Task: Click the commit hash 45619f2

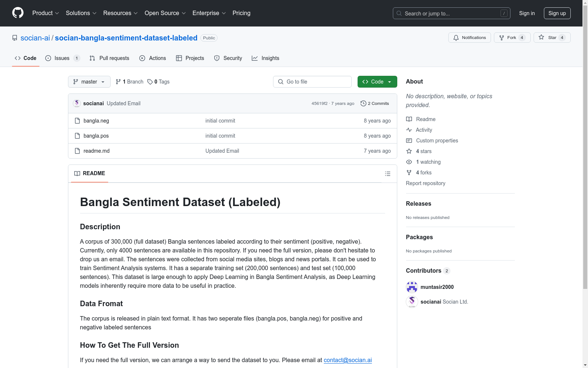Action: (x=319, y=103)
